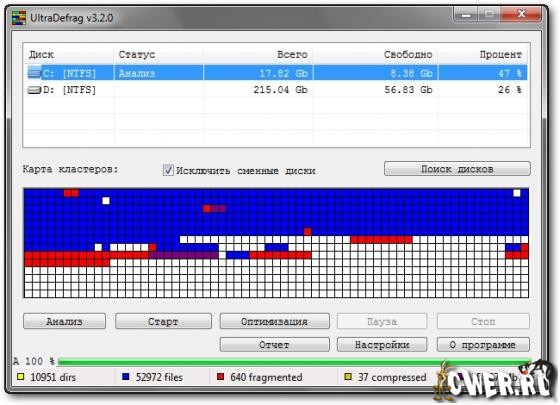Viewport: 560px width, 405px height.
Task: Sort by the Диск column header
Action: tap(69, 55)
